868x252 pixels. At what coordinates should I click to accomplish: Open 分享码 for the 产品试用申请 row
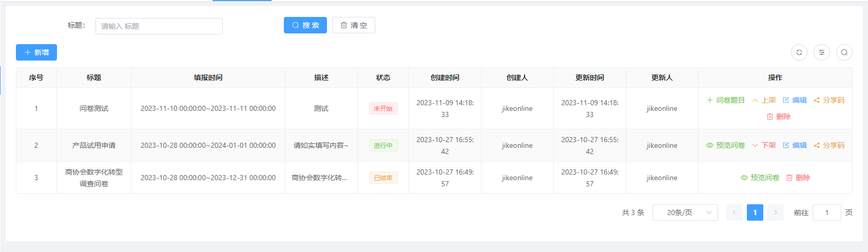(829, 145)
